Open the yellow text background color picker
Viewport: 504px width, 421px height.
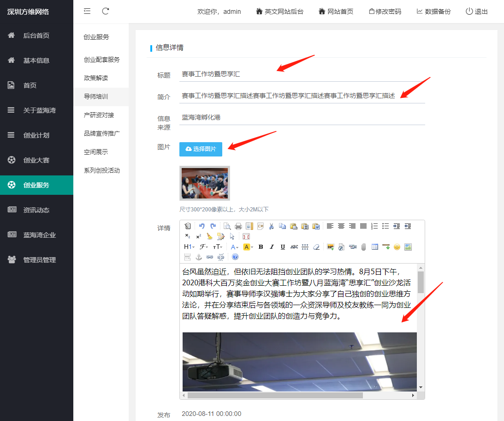click(248, 247)
